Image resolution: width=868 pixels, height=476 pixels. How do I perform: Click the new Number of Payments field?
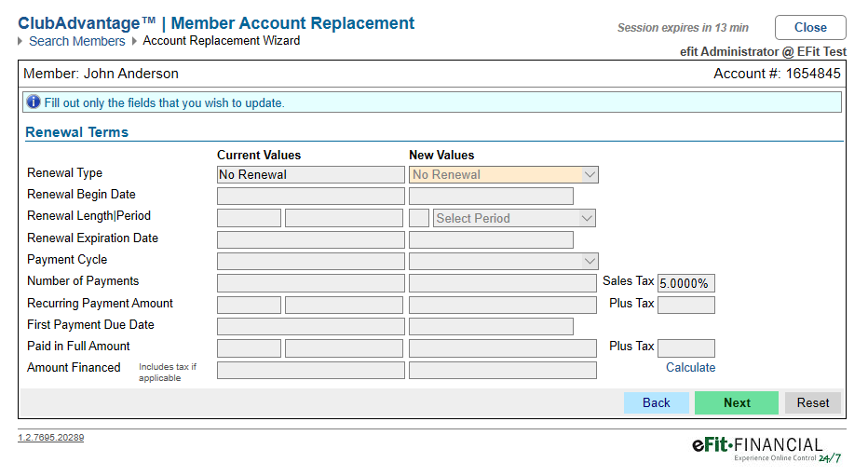coord(503,283)
